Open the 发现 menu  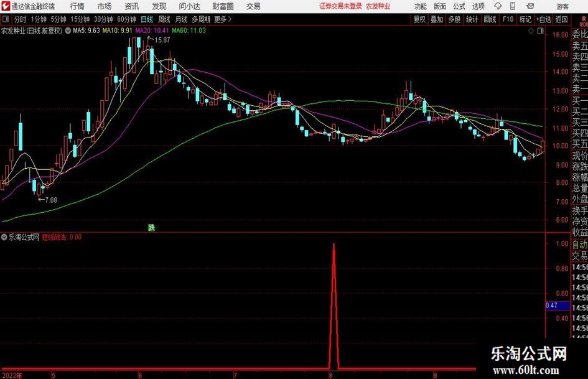click(159, 6)
